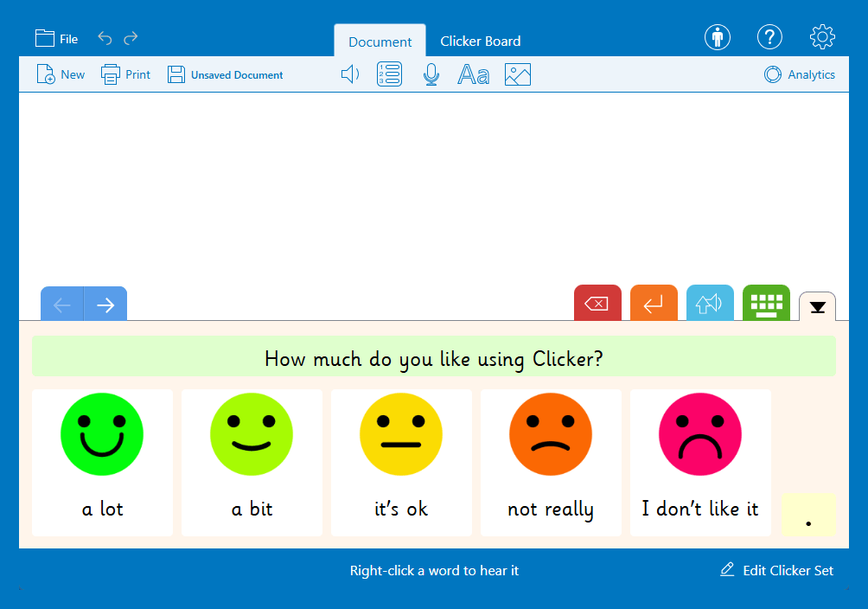Create a New document
Image resolution: width=868 pixels, height=609 pixels.
[61, 74]
